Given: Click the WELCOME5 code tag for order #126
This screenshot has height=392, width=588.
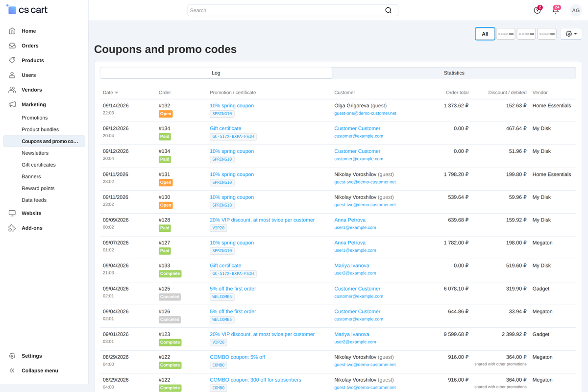Looking at the screenshot, I should pyautogui.click(x=222, y=319).
